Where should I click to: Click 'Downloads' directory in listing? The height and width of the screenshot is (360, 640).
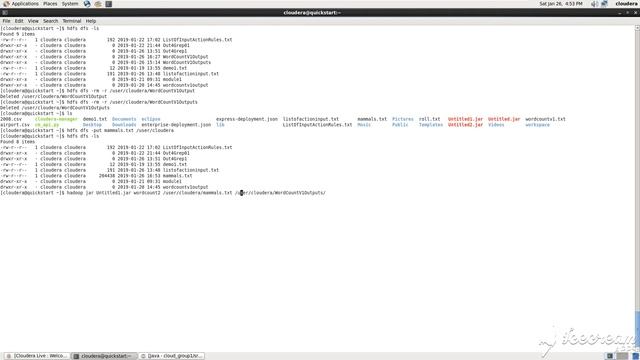point(124,125)
